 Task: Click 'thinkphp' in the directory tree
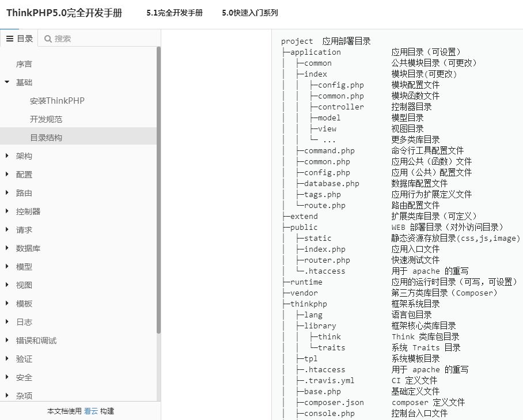309,304
